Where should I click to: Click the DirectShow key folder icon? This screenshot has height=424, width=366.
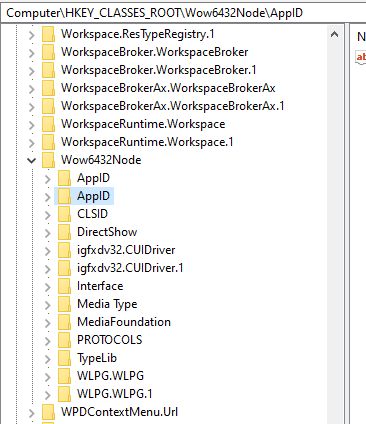(64, 232)
